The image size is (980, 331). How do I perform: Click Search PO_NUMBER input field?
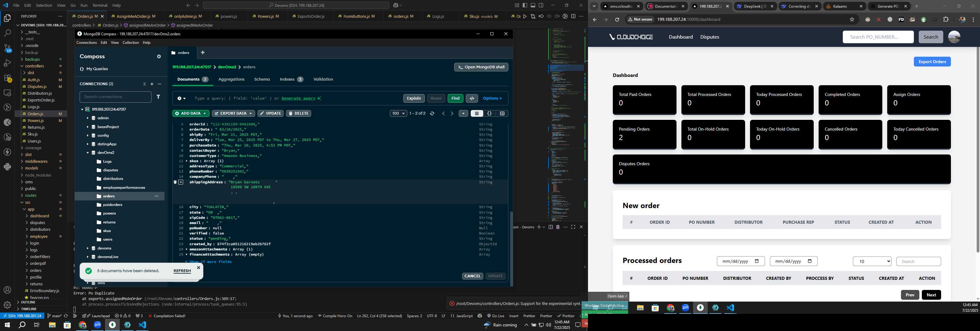[x=878, y=37]
